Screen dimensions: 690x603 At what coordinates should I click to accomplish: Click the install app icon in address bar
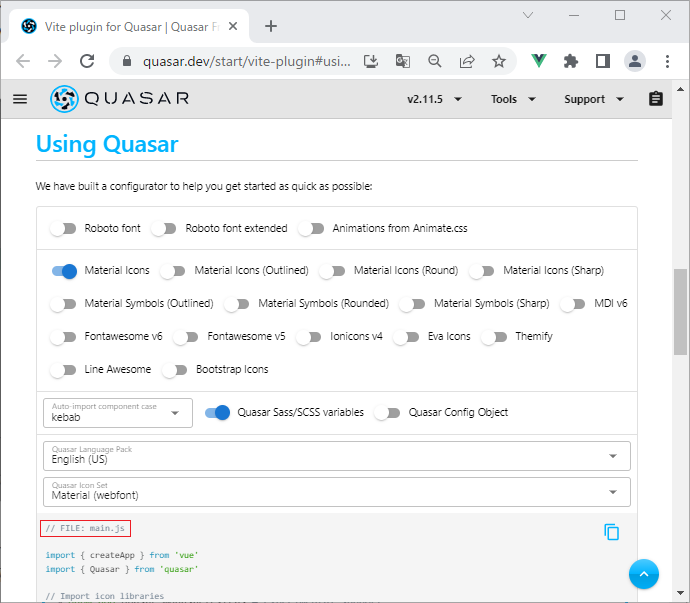[371, 61]
